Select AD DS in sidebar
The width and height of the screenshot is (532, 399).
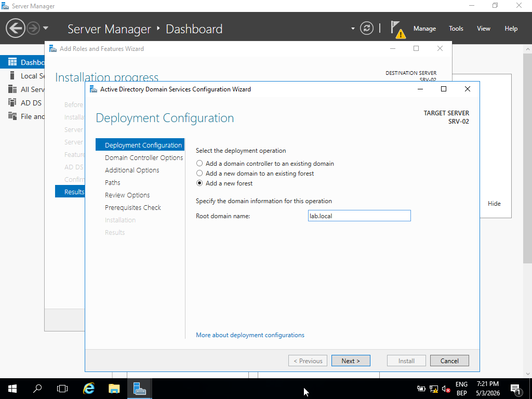point(22,103)
